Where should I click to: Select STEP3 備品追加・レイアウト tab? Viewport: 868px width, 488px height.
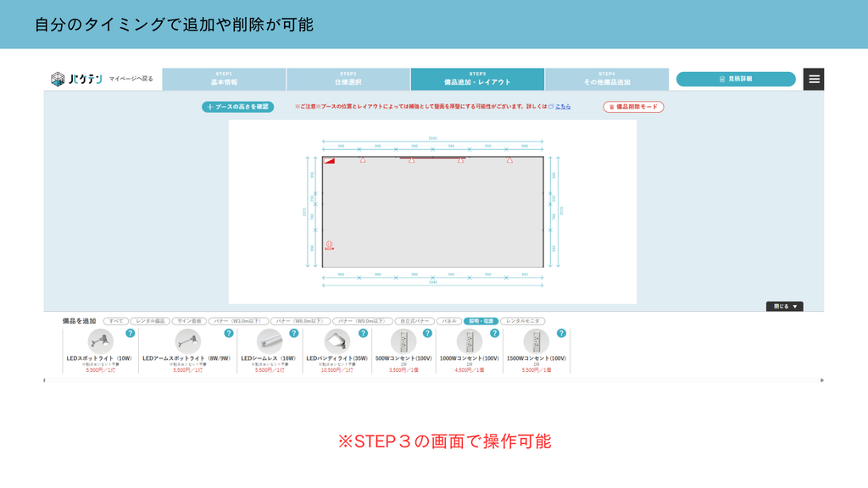coord(477,79)
